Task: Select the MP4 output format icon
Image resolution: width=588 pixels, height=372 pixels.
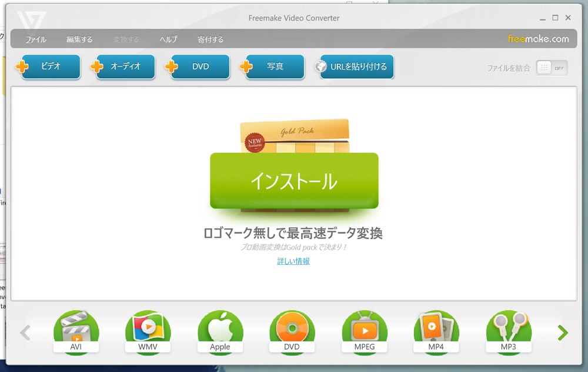Action: click(x=436, y=330)
